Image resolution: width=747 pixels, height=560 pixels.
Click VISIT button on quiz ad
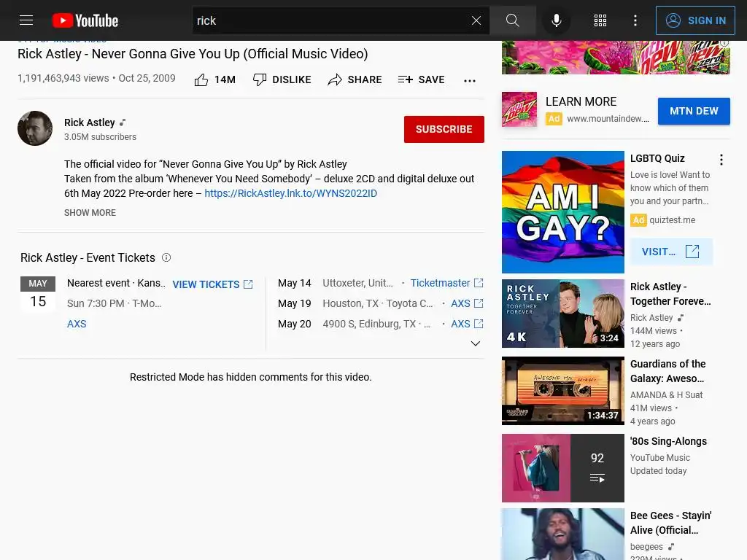(x=671, y=252)
